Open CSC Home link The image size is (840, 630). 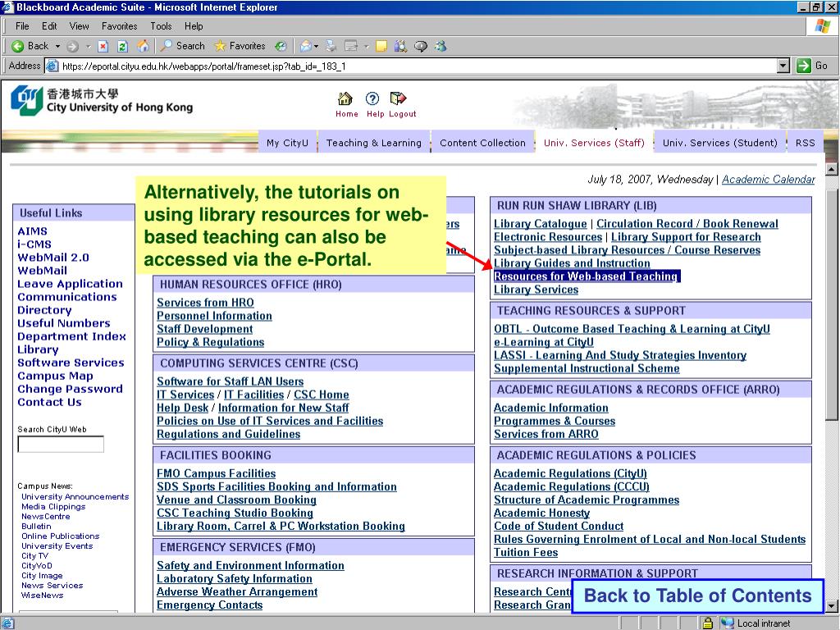(x=322, y=395)
